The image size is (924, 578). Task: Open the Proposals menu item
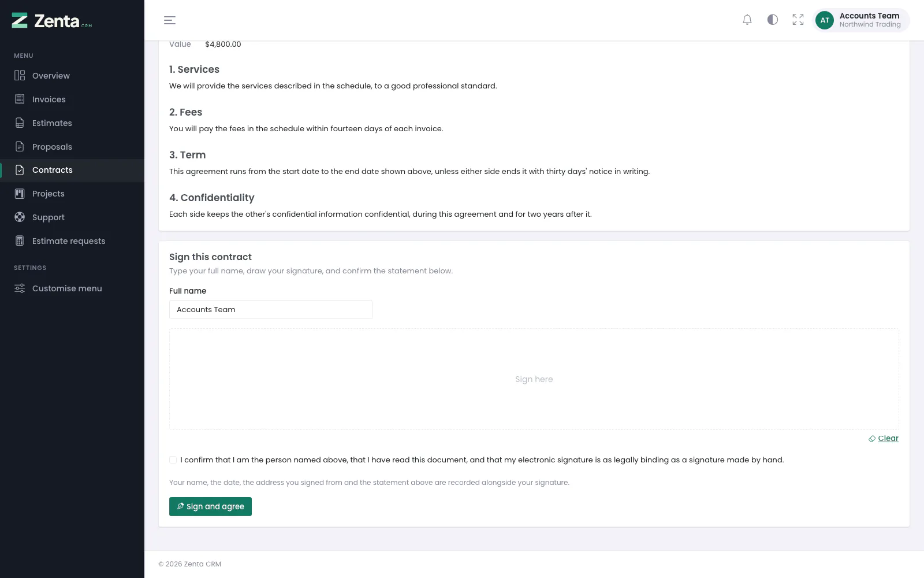[x=72, y=147]
